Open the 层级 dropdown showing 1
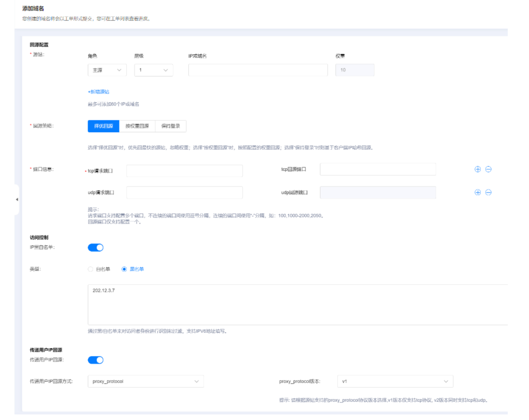This screenshot has height=420, width=529. pos(154,70)
